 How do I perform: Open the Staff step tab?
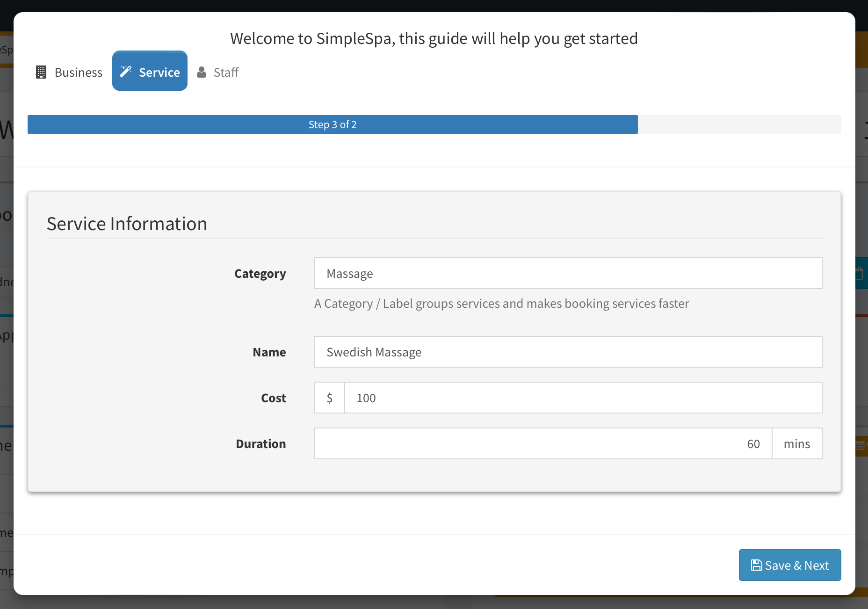[x=226, y=72]
